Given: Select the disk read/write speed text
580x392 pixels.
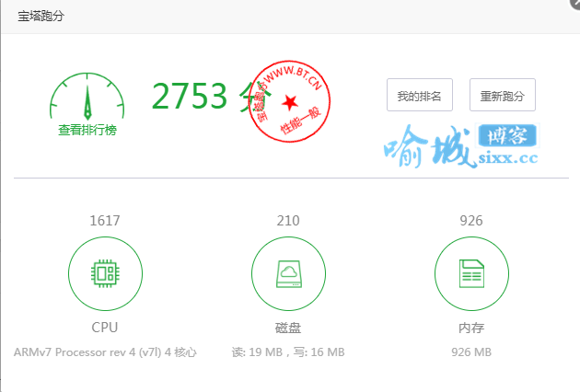Looking at the screenshot, I should (288, 352).
